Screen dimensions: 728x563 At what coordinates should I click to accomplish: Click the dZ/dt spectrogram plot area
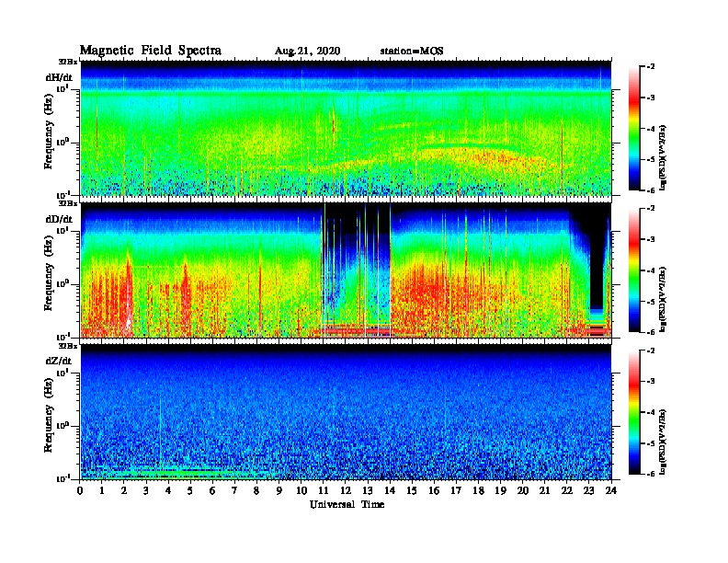pos(346,412)
